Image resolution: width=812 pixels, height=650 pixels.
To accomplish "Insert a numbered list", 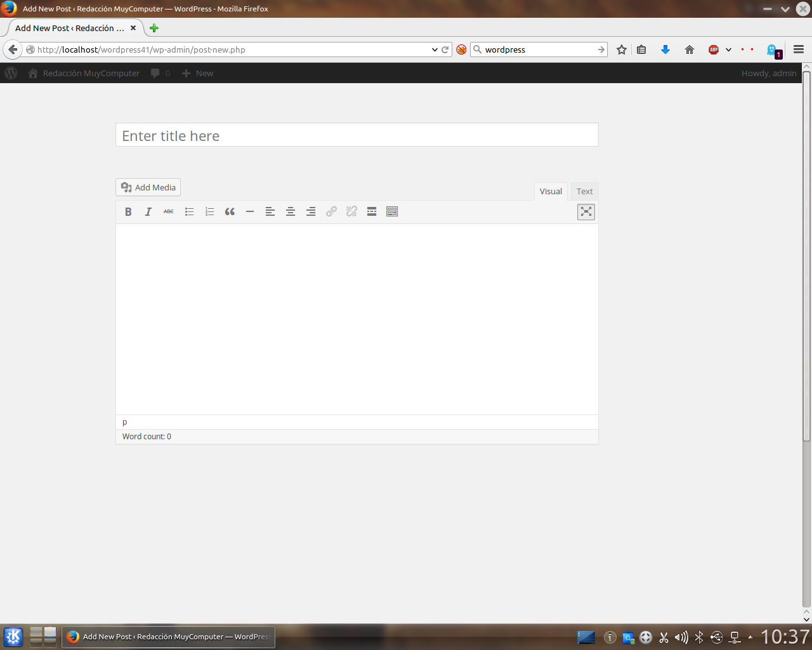I will click(209, 211).
